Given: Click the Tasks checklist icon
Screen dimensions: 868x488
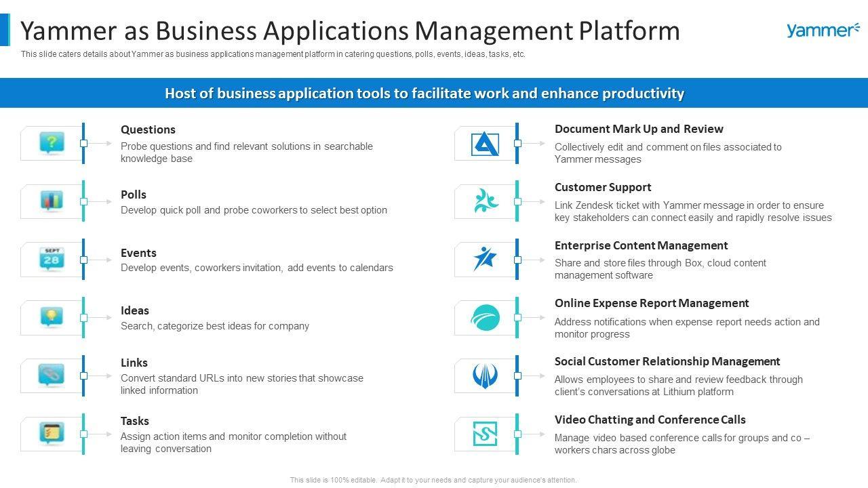Looking at the screenshot, I should pos(52,433).
